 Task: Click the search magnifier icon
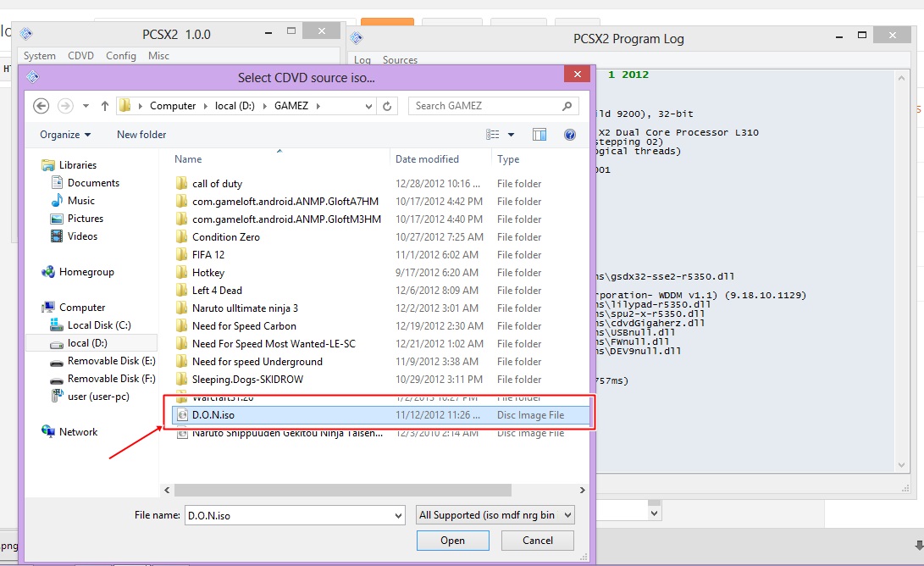(567, 106)
